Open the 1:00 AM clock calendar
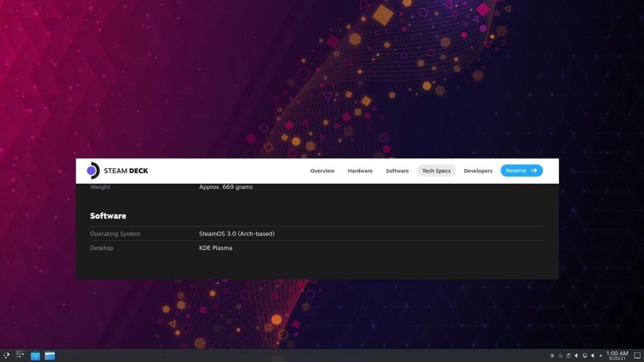 [618, 356]
